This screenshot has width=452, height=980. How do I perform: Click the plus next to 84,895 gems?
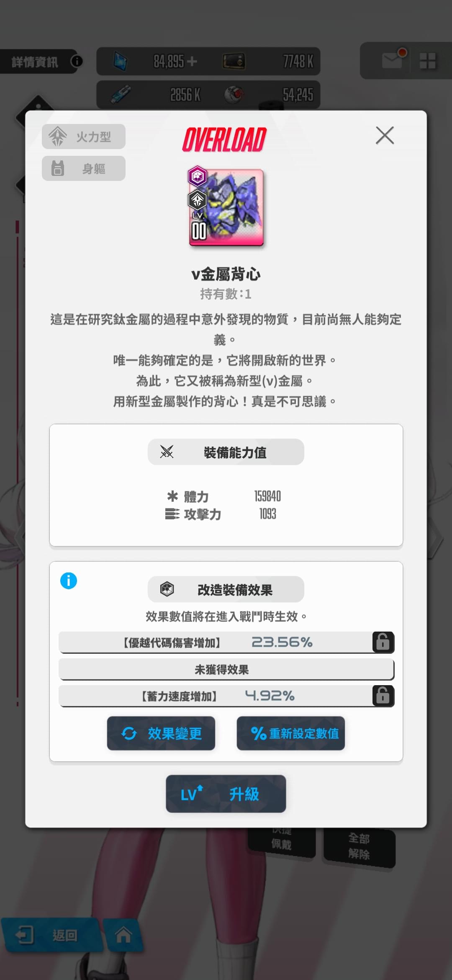click(x=192, y=62)
